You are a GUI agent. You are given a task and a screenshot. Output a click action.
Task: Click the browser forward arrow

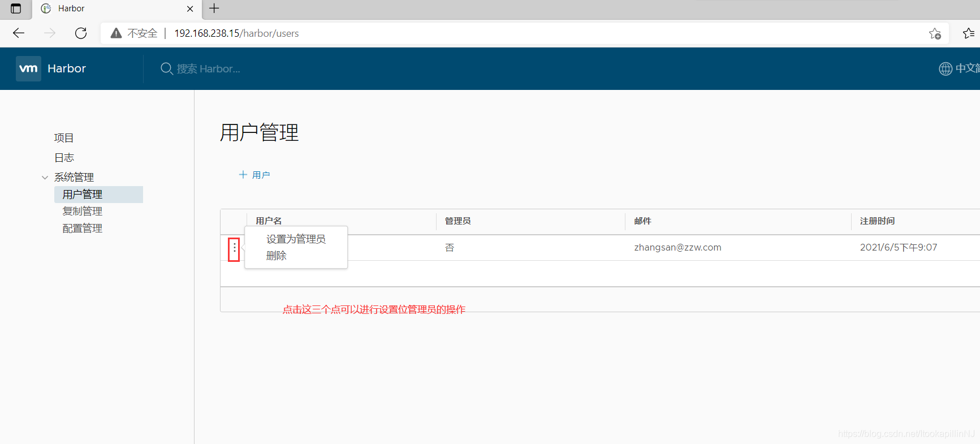[x=50, y=33]
